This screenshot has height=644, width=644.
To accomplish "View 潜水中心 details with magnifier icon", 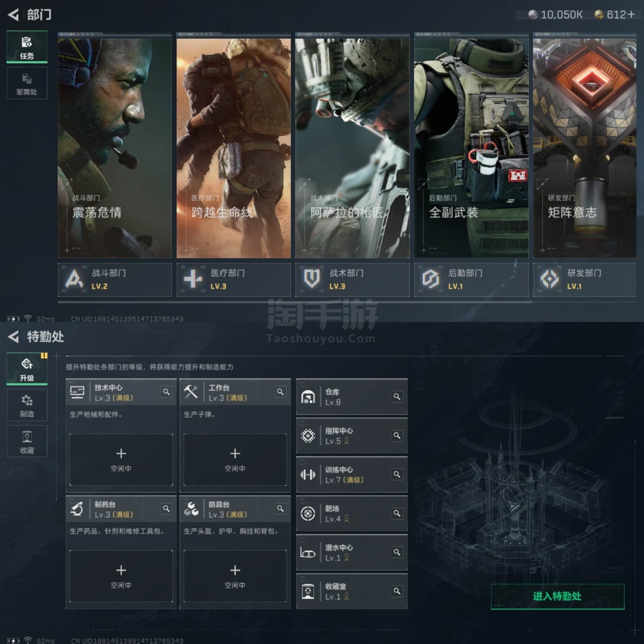I will click(x=397, y=552).
